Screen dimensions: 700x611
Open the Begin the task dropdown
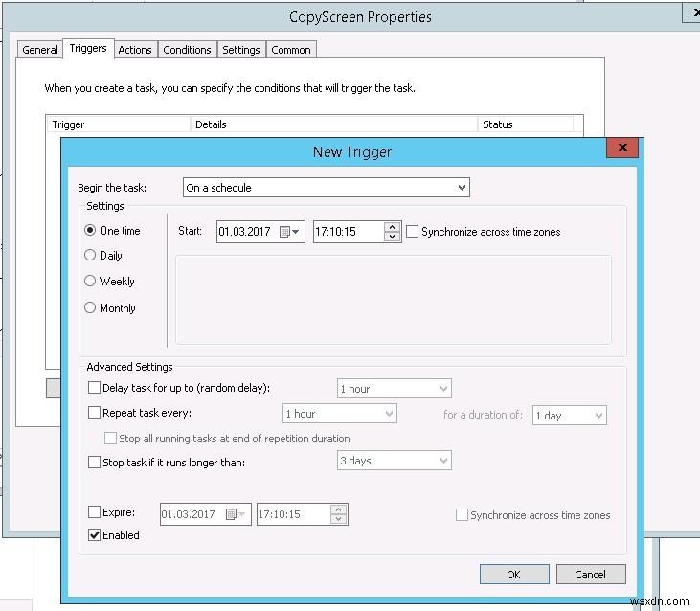click(327, 188)
